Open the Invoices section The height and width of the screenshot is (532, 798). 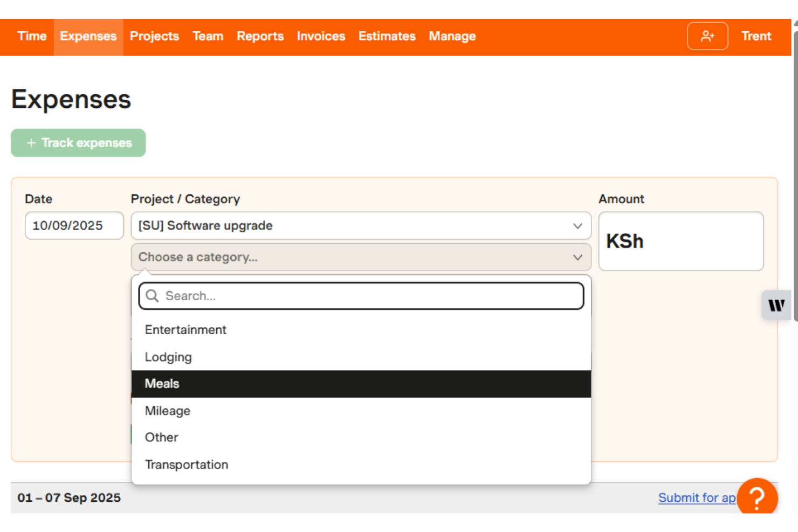pyautogui.click(x=321, y=36)
